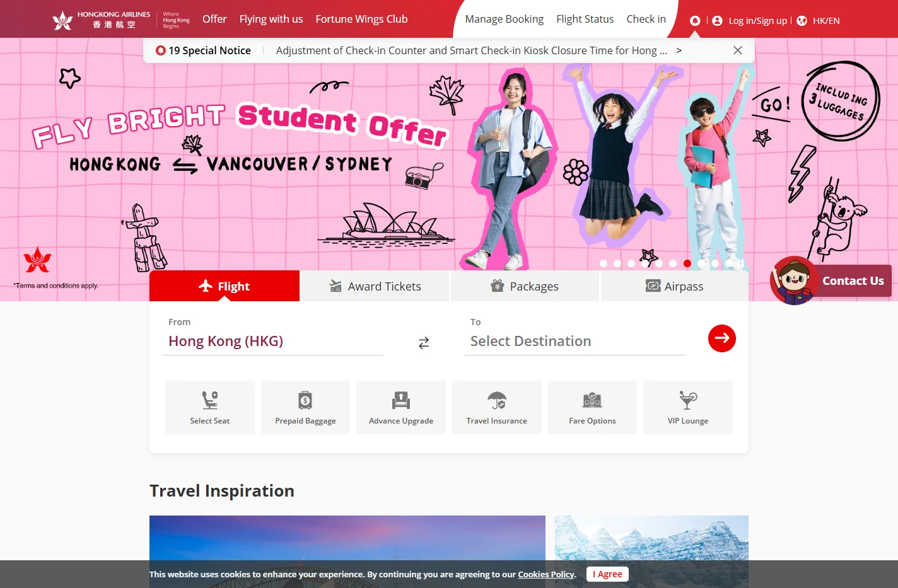Click the Travel Insurance umbrella icon

tap(497, 400)
